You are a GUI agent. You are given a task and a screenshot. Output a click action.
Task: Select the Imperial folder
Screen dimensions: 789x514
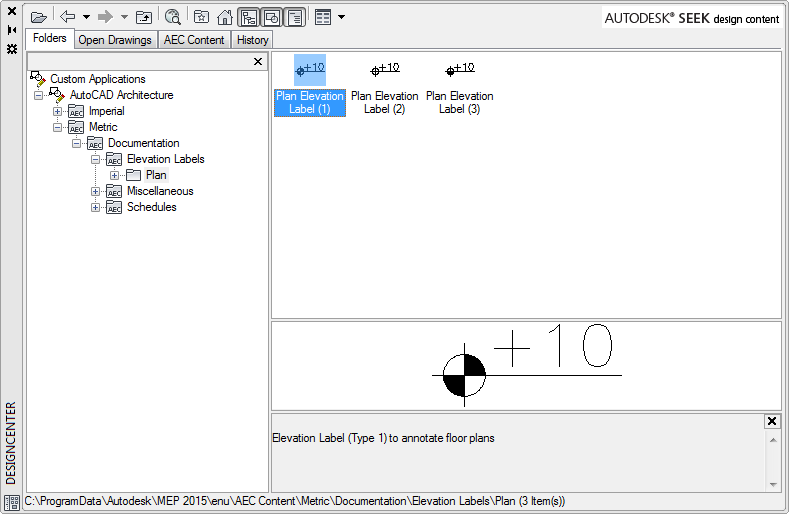tap(106, 111)
